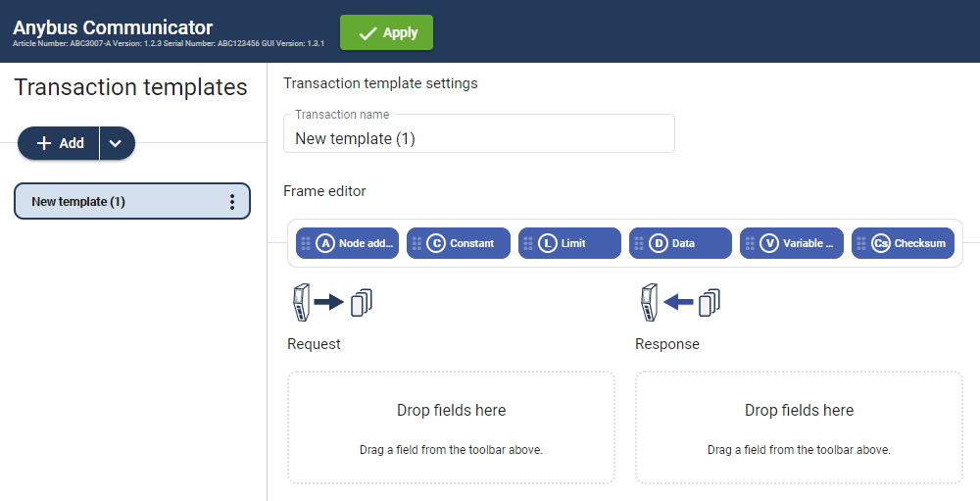
Task: Select the Constant field chip
Action: coord(458,243)
